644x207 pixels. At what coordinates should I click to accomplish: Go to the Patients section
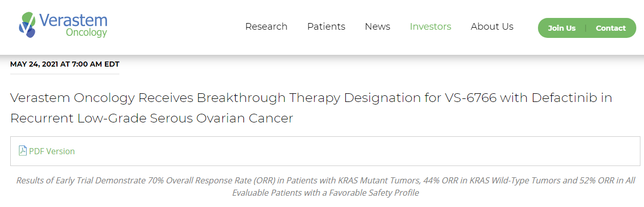(326, 27)
